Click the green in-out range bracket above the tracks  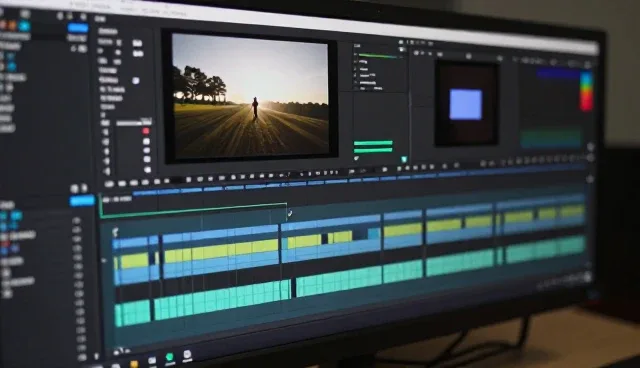click(194, 210)
